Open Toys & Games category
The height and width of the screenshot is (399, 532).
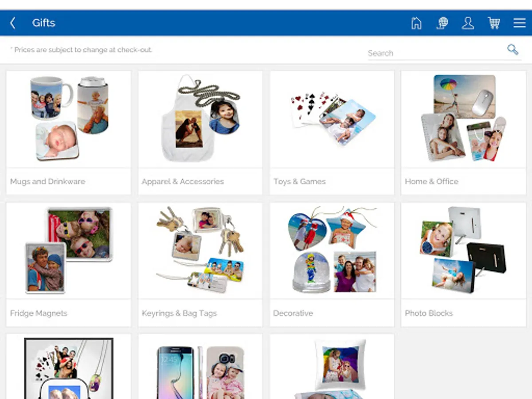click(x=332, y=133)
